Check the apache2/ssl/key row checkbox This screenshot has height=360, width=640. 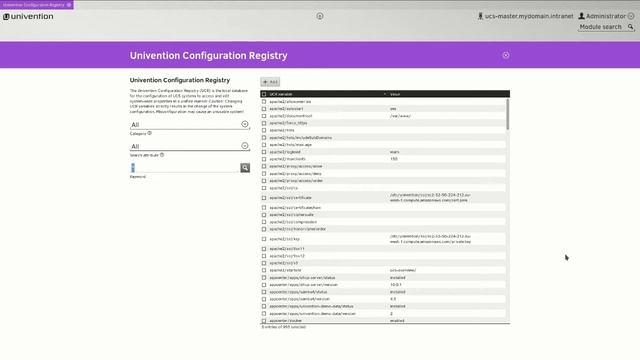tap(264, 239)
